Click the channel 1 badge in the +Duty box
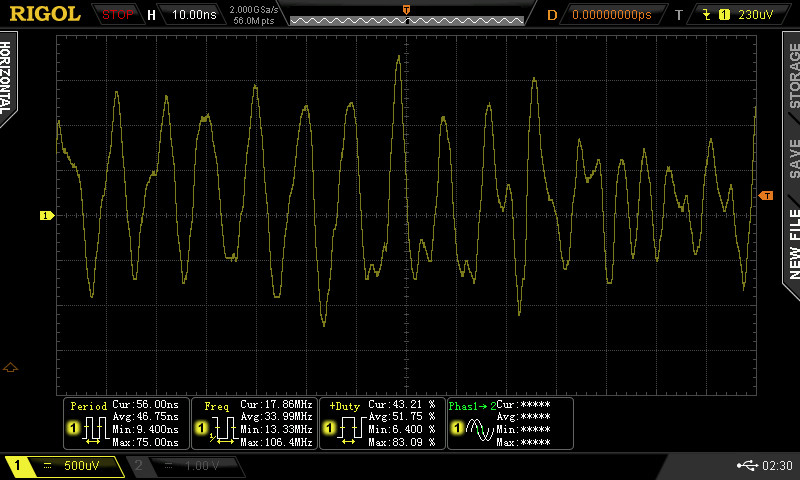 (330, 428)
